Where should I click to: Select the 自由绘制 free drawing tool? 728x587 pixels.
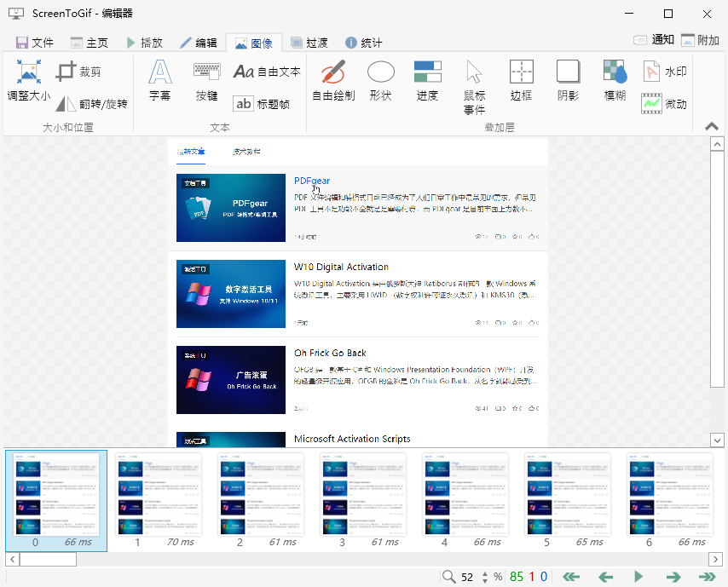(x=333, y=81)
